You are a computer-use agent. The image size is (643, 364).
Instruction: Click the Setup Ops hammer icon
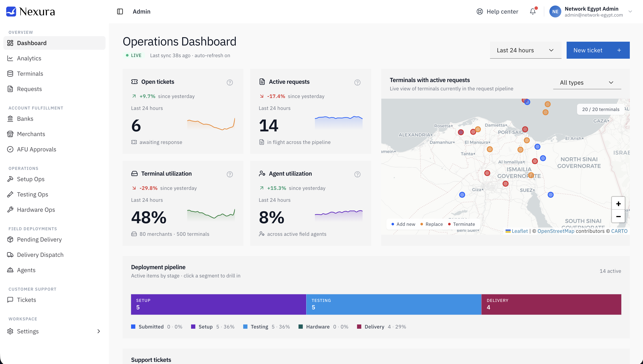[10, 179]
